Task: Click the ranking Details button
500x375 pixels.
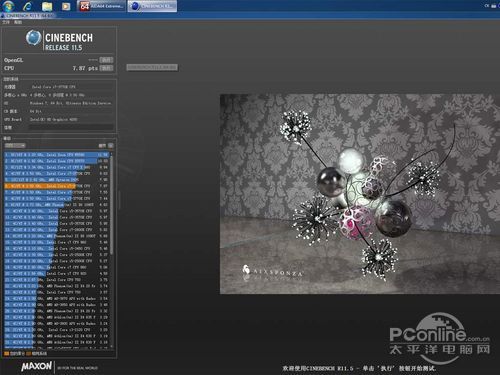Action: [102, 146]
